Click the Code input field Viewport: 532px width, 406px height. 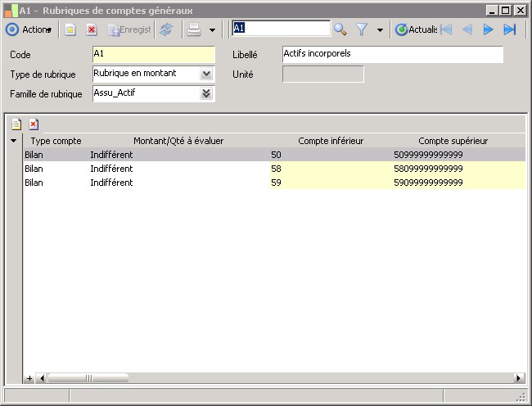point(153,55)
